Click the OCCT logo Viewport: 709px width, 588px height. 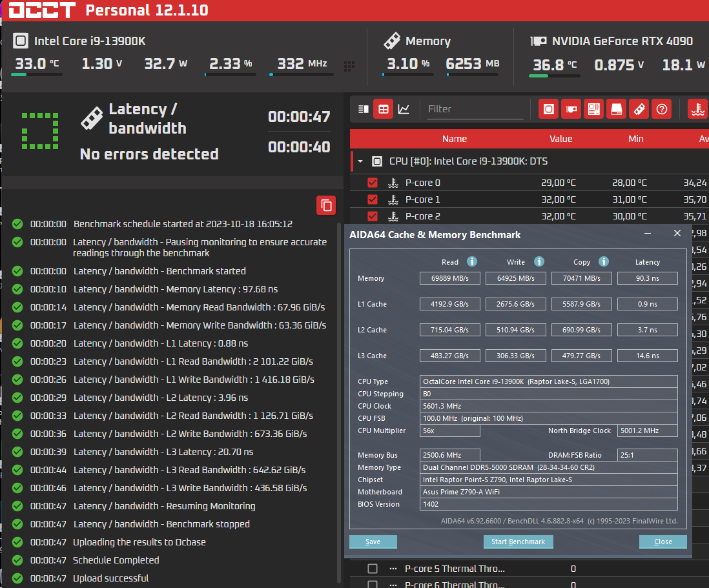42,10
